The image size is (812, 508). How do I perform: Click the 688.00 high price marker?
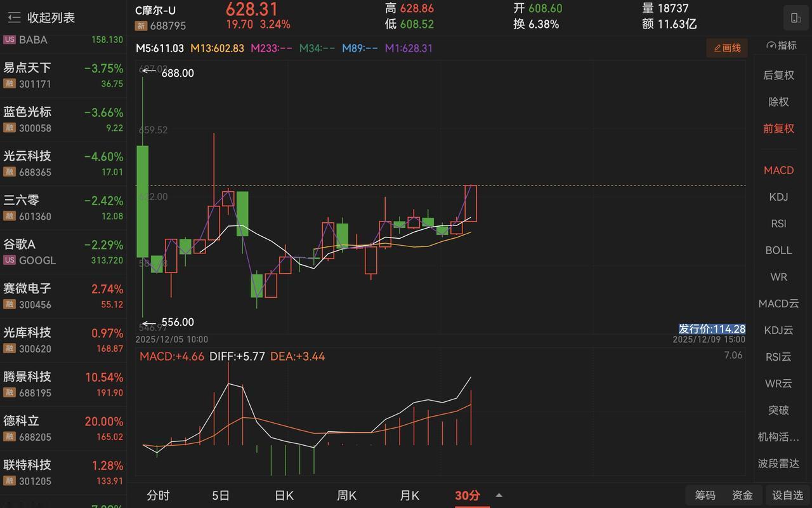178,73
